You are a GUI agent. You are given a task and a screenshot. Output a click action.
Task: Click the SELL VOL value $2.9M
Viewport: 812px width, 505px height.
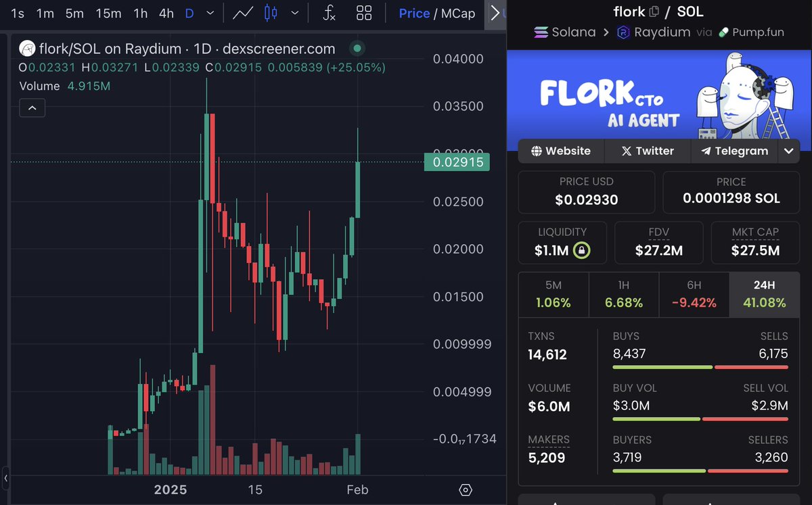point(770,406)
